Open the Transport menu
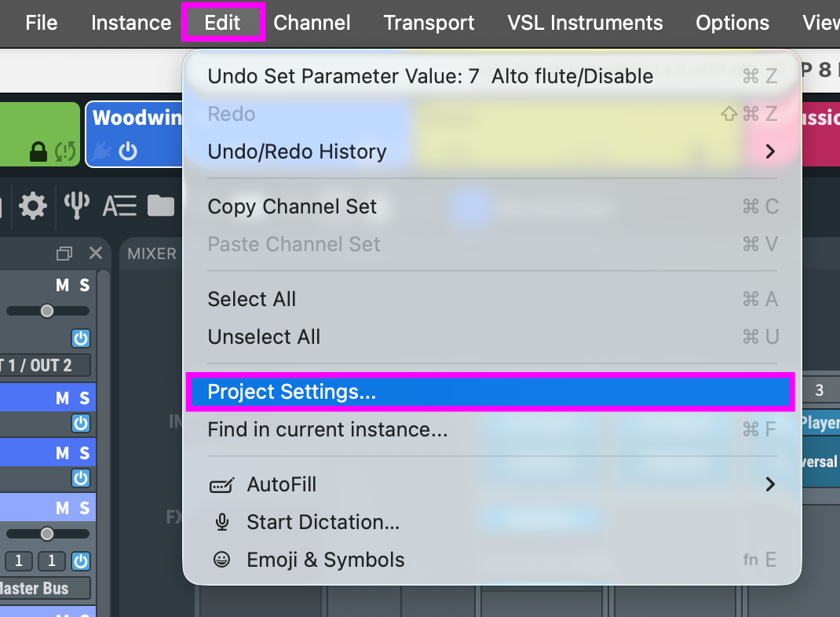840x617 pixels. (x=429, y=23)
